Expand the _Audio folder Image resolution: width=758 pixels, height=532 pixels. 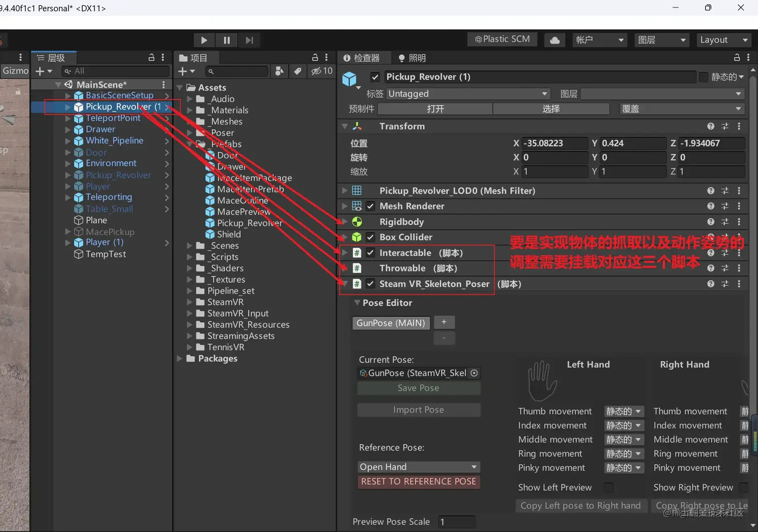[x=189, y=99]
